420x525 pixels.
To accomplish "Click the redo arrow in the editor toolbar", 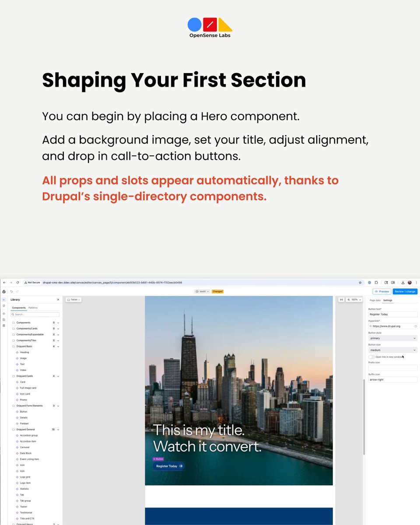I will pos(17,291).
